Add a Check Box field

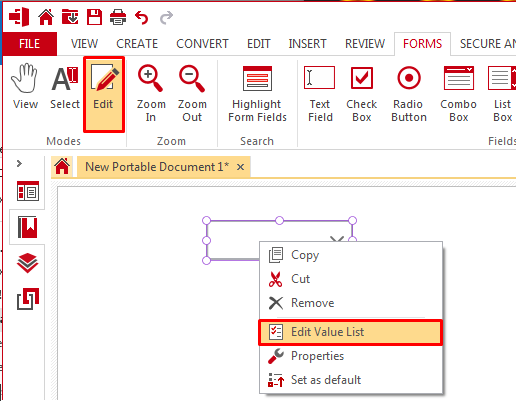361,94
